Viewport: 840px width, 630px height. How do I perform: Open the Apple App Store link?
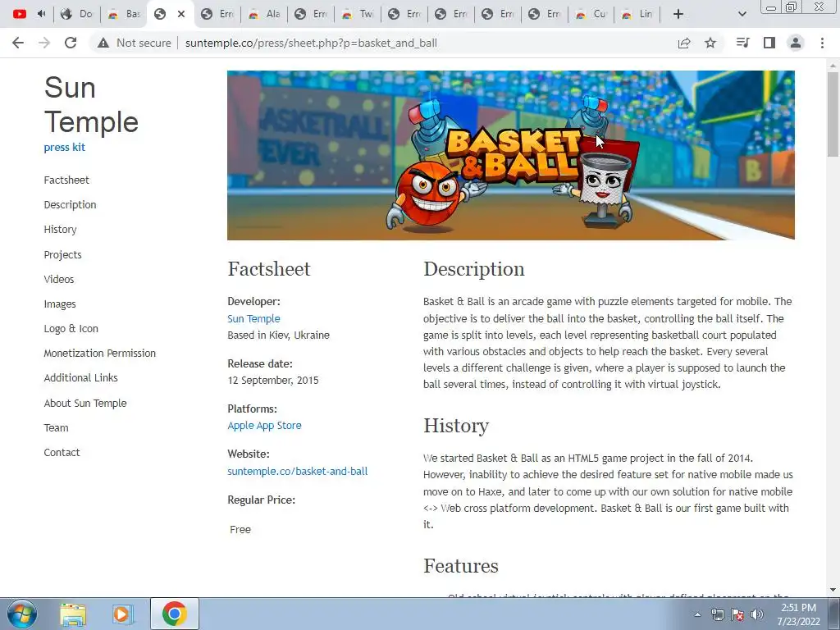pyautogui.click(x=264, y=426)
